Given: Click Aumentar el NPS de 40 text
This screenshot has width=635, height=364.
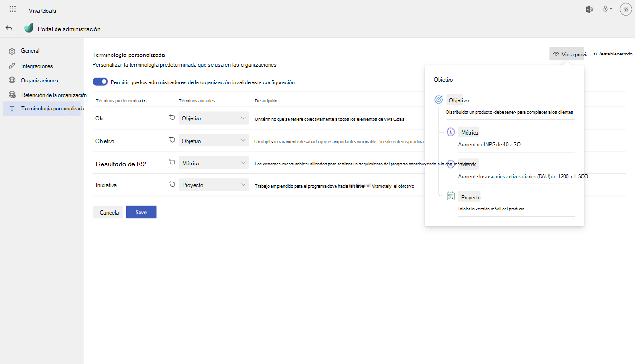Looking at the screenshot, I should click(489, 144).
